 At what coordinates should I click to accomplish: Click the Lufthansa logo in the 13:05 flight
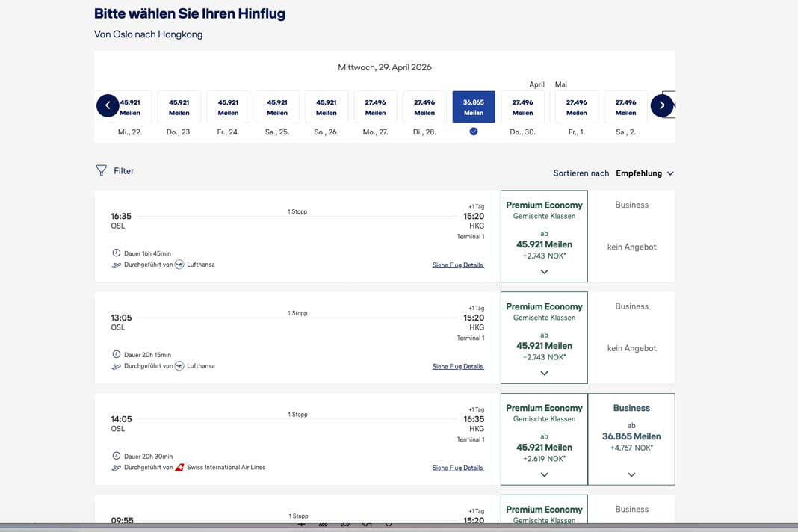[x=179, y=366]
